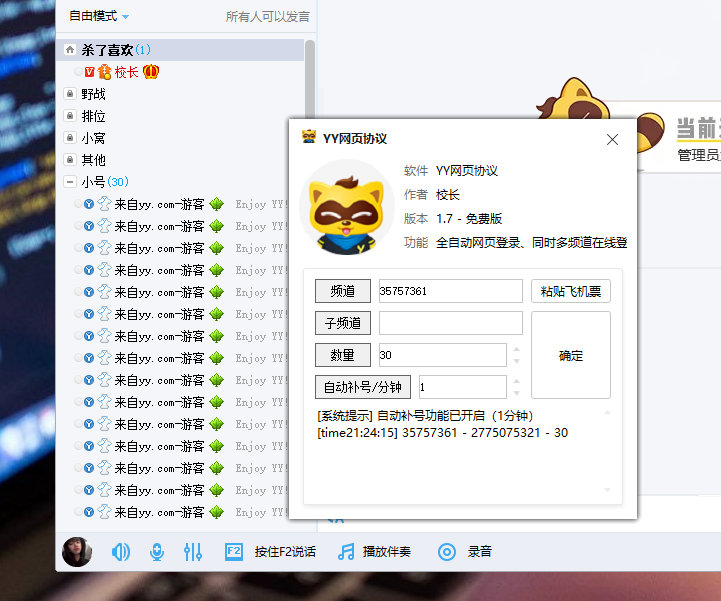Click the log scroll up arrow

pos(607,412)
